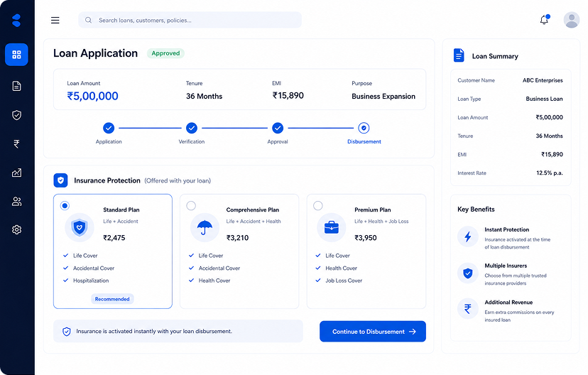Open the dashboard grid icon in sidebar
Screen dimensions: 588x375
click(x=16, y=55)
